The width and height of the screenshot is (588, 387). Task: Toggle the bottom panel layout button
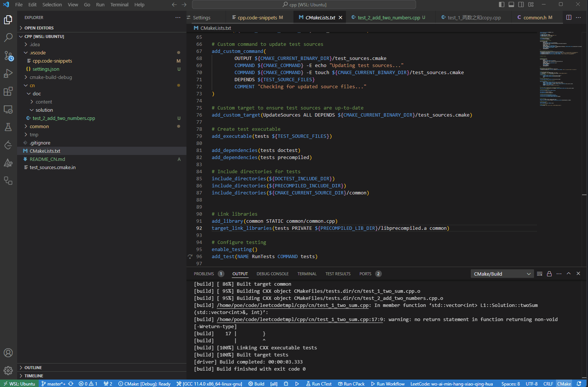511,4
